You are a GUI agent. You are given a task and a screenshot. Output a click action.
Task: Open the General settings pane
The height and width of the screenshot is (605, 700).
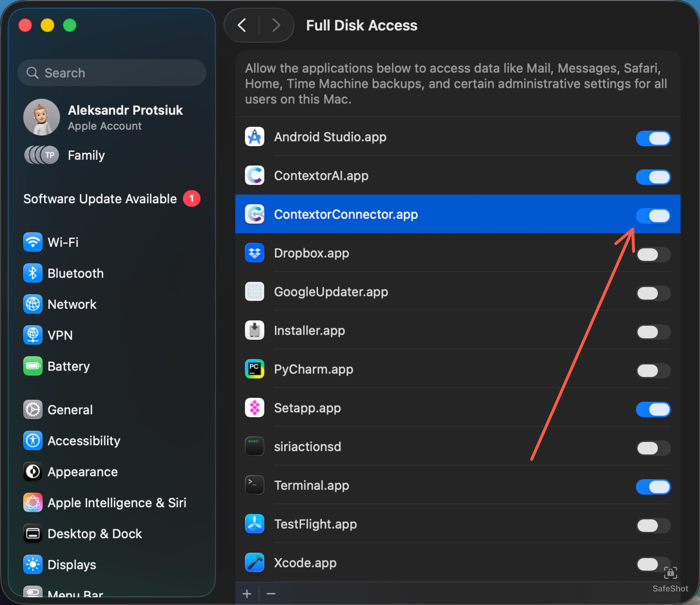112,410
